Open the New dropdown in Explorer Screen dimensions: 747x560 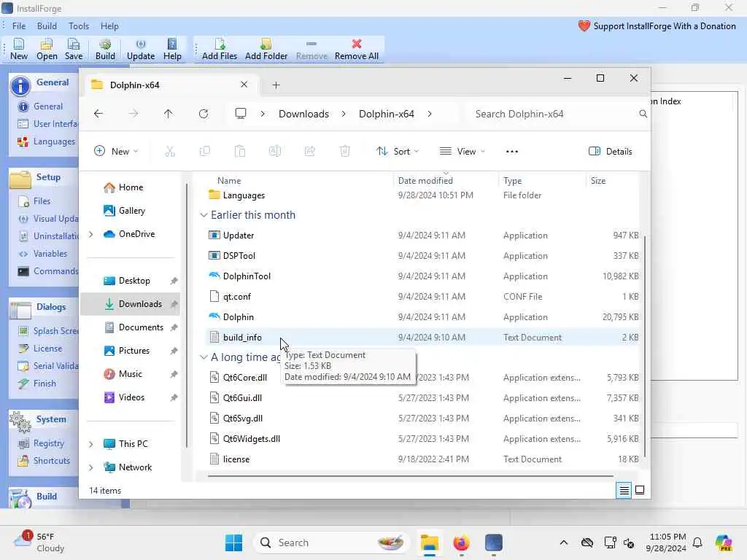point(116,152)
